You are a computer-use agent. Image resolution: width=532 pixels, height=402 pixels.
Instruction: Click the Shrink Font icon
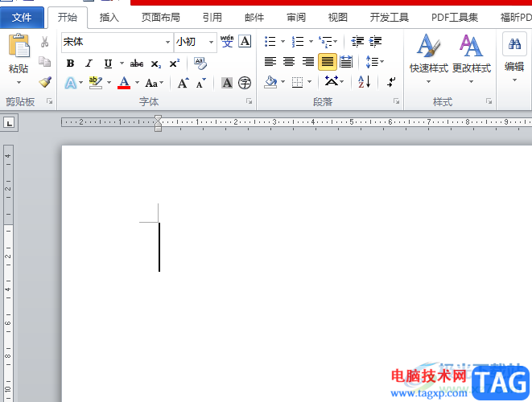click(201, 83)
